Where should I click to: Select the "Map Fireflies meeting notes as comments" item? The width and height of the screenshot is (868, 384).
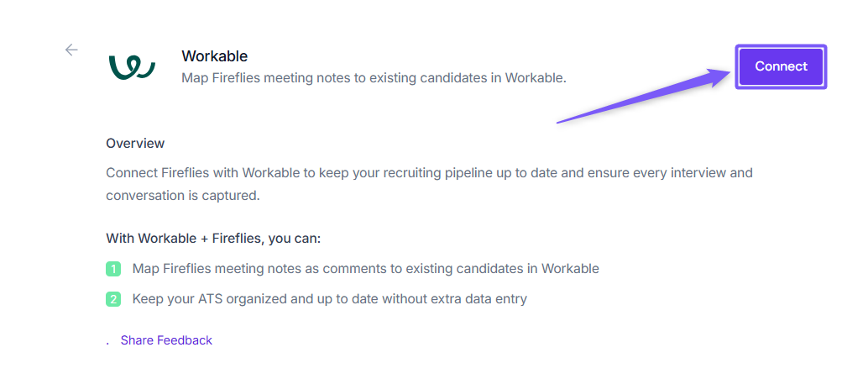click(365, 269)
